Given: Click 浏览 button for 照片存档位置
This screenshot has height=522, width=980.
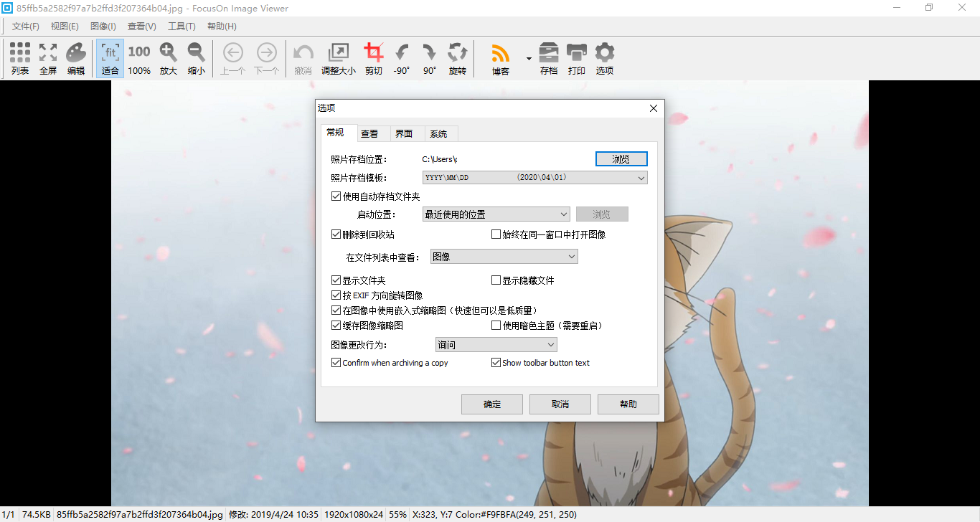Looking at the screenshot, I should click(621, 159).
